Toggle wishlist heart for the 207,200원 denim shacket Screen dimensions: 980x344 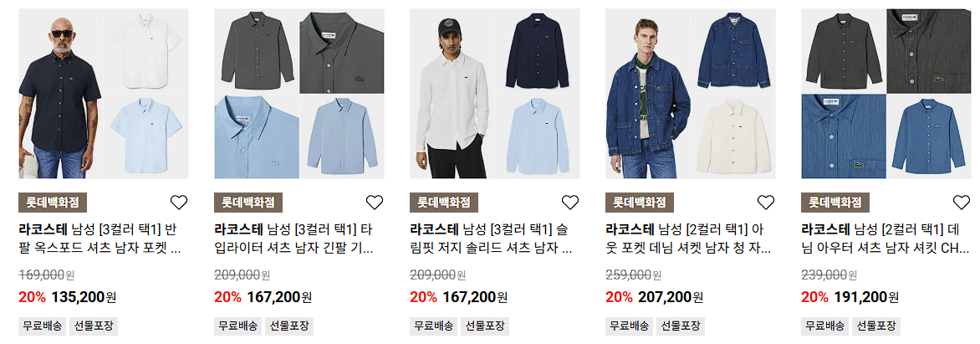[x=766, y=202]
